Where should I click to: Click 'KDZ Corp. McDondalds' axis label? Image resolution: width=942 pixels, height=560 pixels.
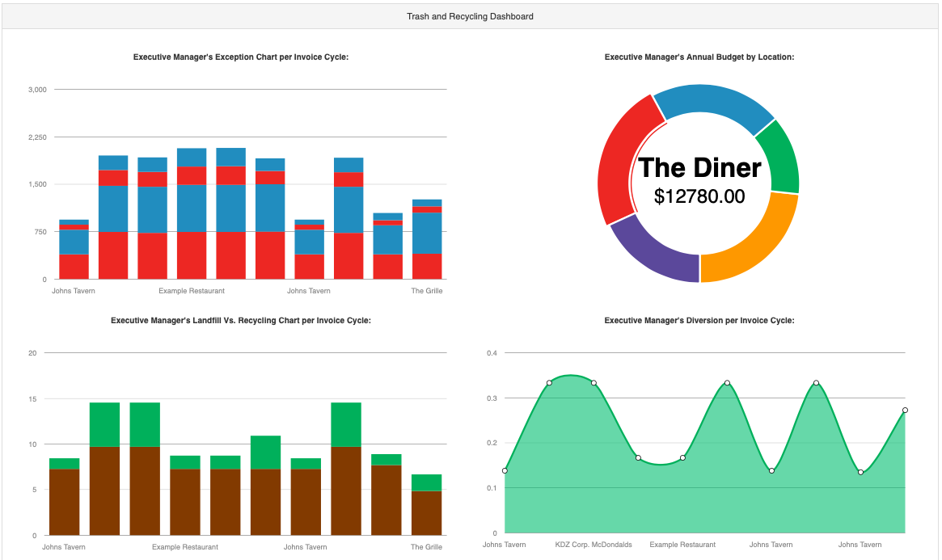click(594, 545)
